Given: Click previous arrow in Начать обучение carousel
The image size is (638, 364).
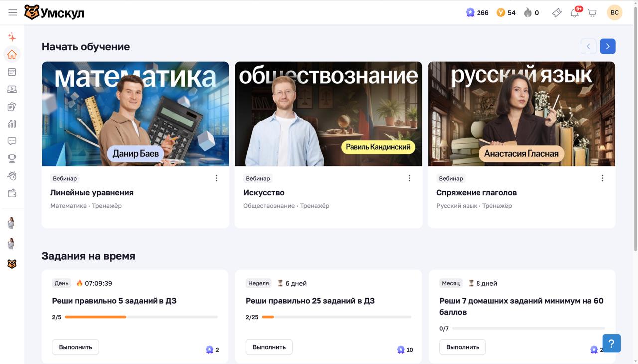Looking at the screenshot, I should click(588, 46).
